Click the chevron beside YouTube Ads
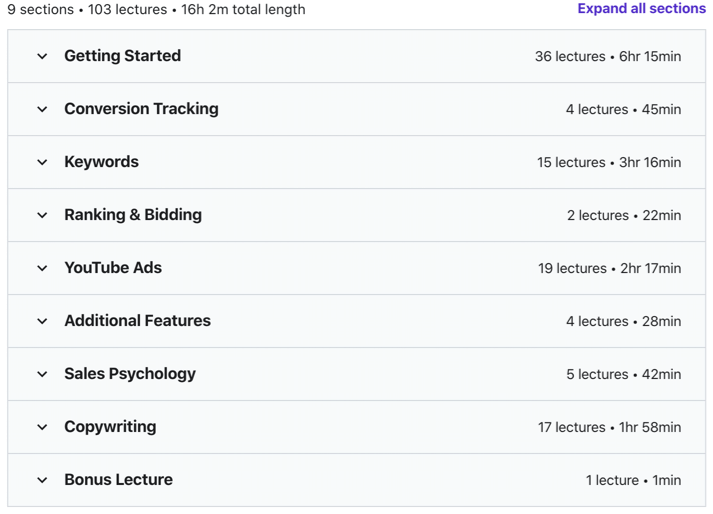The width and height of the screenshot is (713, 514). pyautogui.click(x=42, y=268)
